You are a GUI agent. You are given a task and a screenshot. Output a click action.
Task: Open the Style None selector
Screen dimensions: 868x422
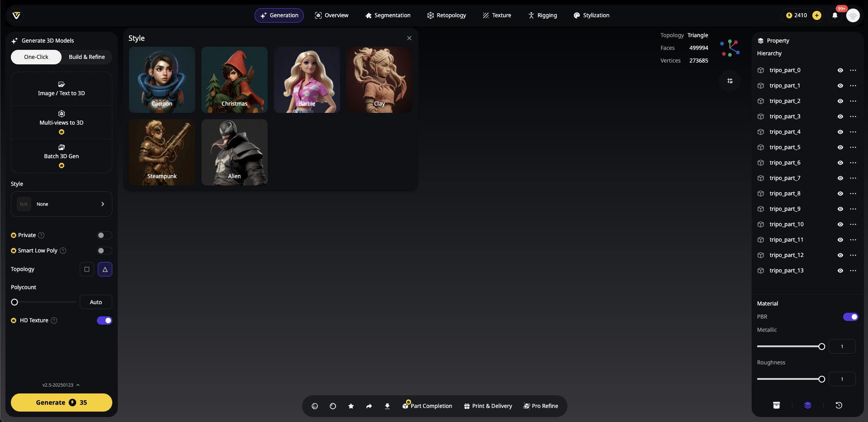coord(62,204)
